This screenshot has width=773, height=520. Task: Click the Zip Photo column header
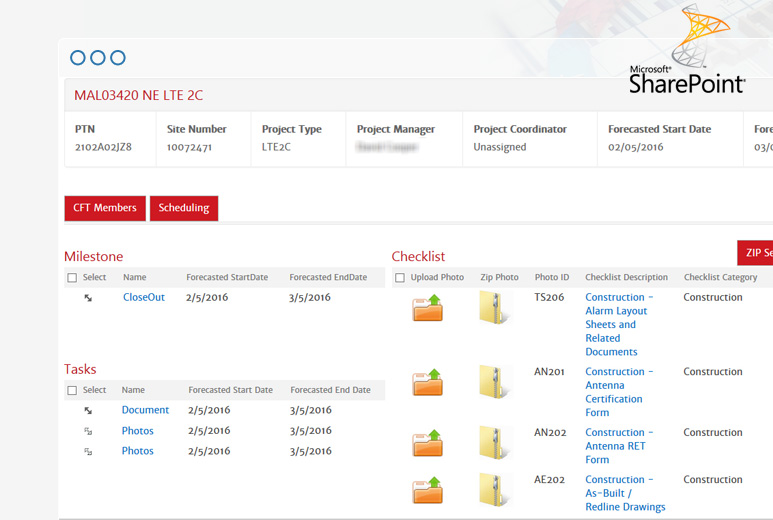[x=499, y=277]
